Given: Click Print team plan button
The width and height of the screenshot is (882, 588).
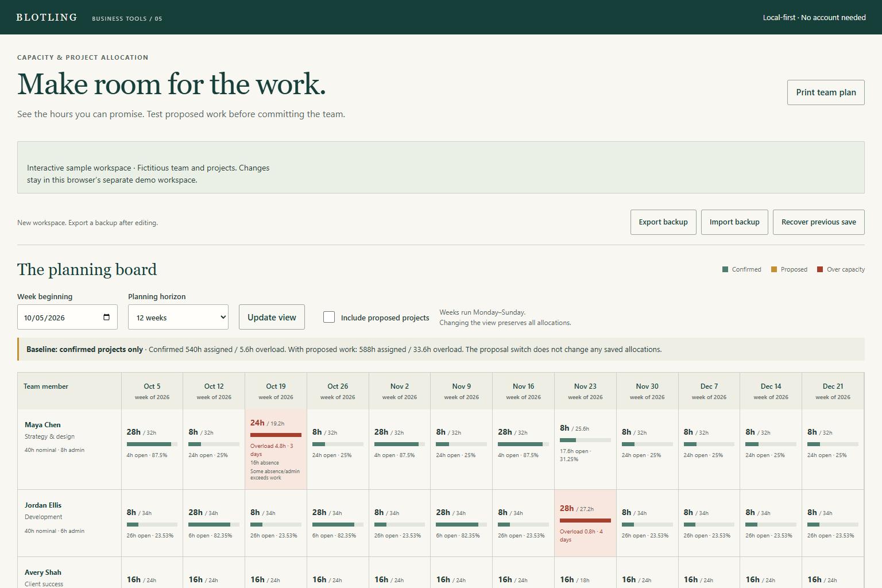Looking at the screenshot, I should (x=826, y=92).
